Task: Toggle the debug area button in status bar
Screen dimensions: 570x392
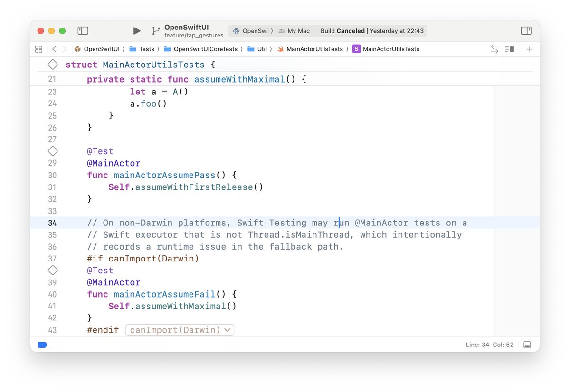Action: pos(527,345)
